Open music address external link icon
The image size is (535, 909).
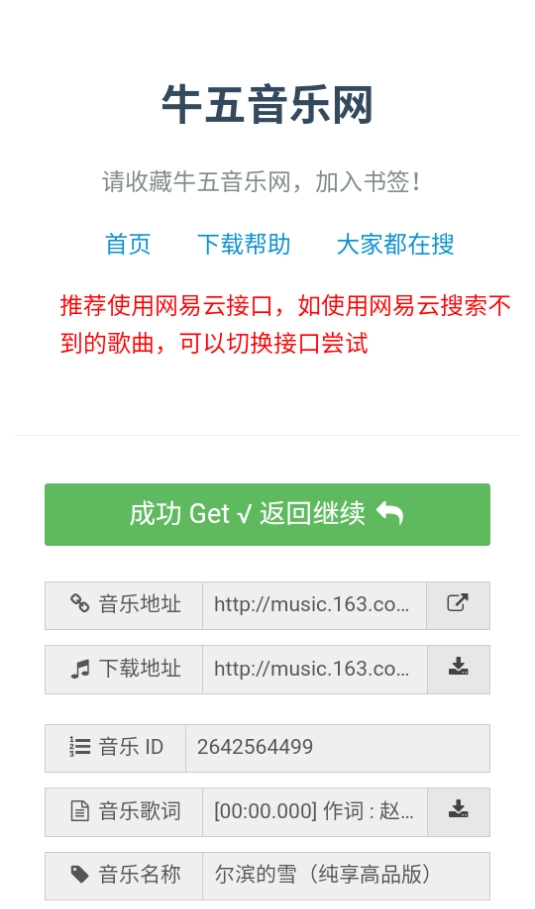point(458,603)
